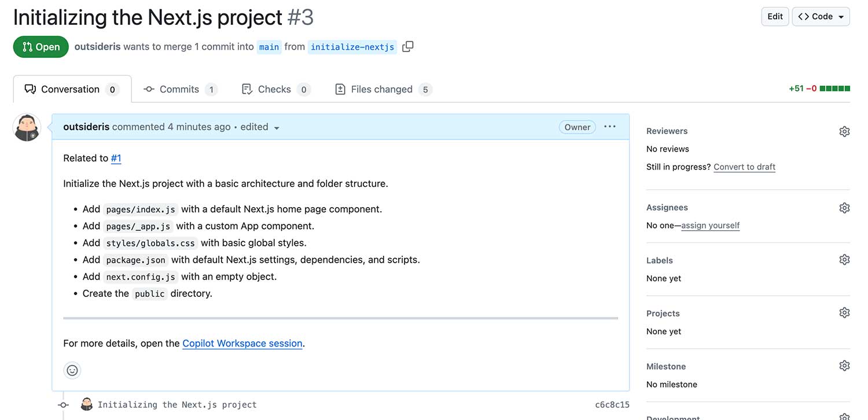
Task: Open the Code dropdown button
Action: [821, 17]
